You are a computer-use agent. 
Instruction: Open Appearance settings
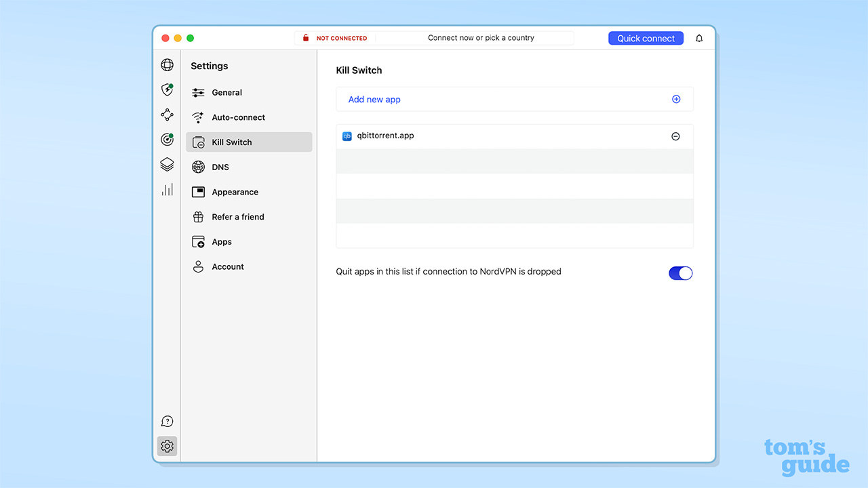point(249,192)
